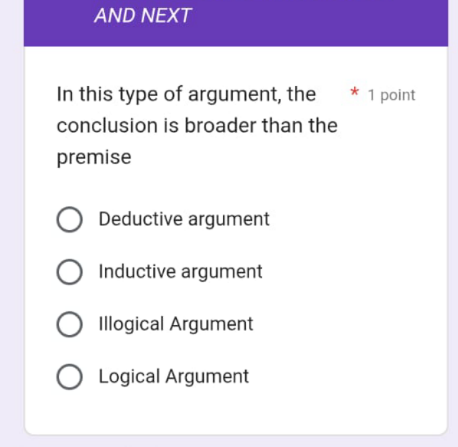Viewport: 458px width, 447px height.
Task: Click the "AND NEXT" header text
Action: (x=143, y=16)
